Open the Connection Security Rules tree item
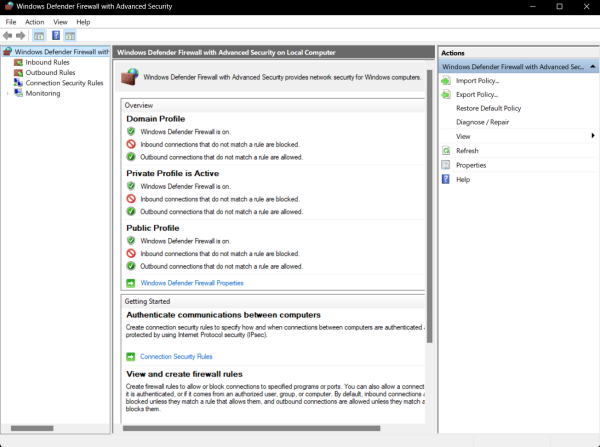 [x=64, y=83]
